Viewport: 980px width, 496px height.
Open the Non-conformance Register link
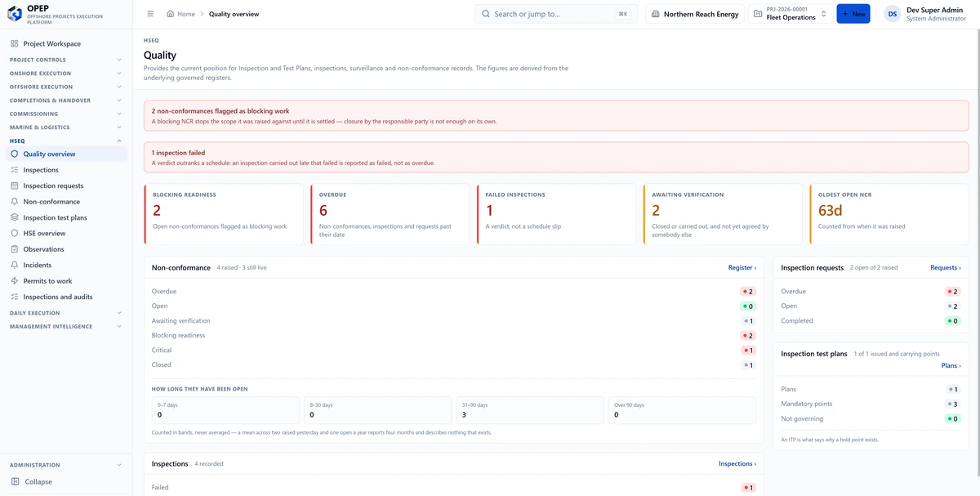[x=742, y=267]
